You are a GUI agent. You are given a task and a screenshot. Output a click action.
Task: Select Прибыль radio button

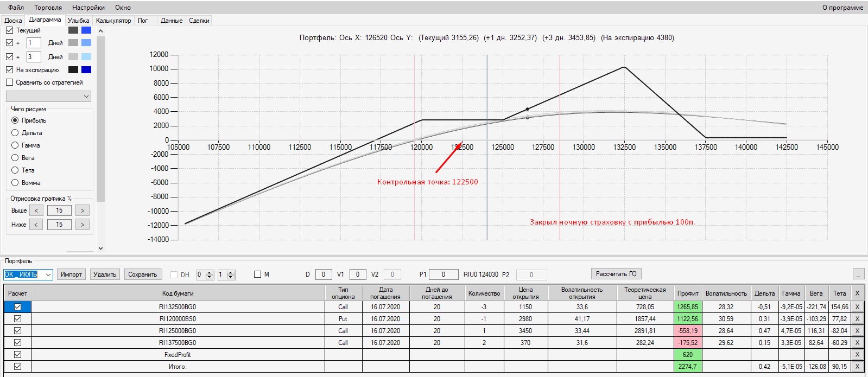15,120
